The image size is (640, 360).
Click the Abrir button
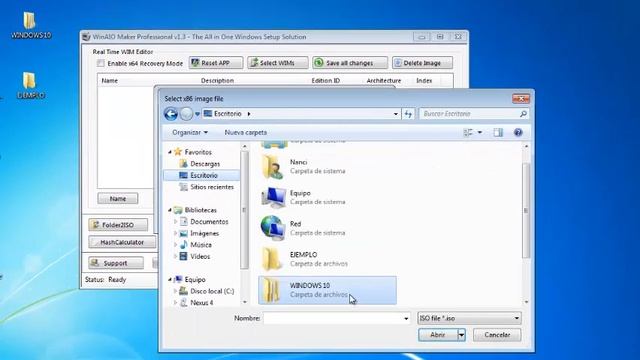tap(438, 335)
